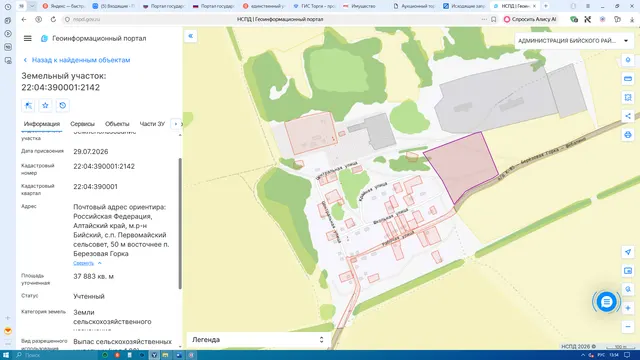Switch to the ГИС Торги browser tab
Screen dimensions: 640x360
point(314,6)
